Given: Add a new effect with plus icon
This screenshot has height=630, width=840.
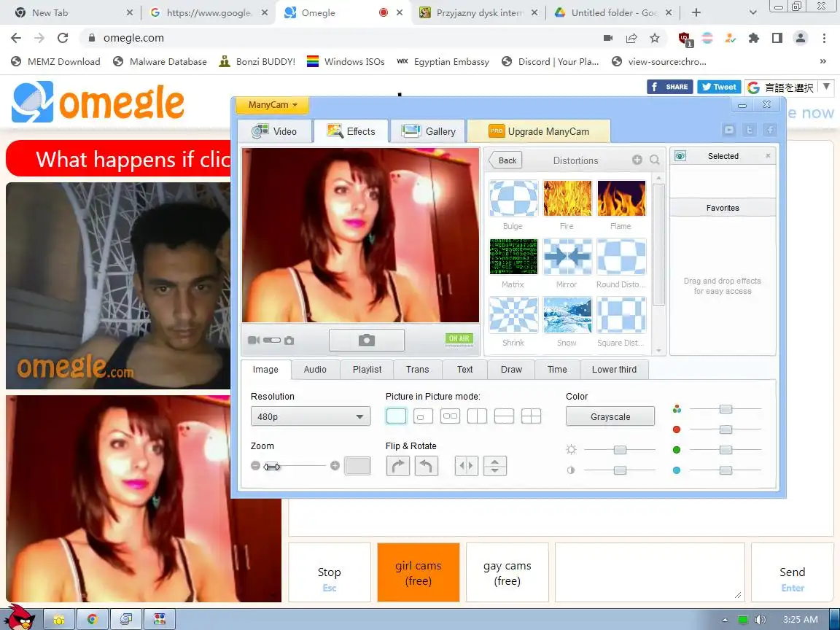Looking at the screenshot, I should point(637,160).
